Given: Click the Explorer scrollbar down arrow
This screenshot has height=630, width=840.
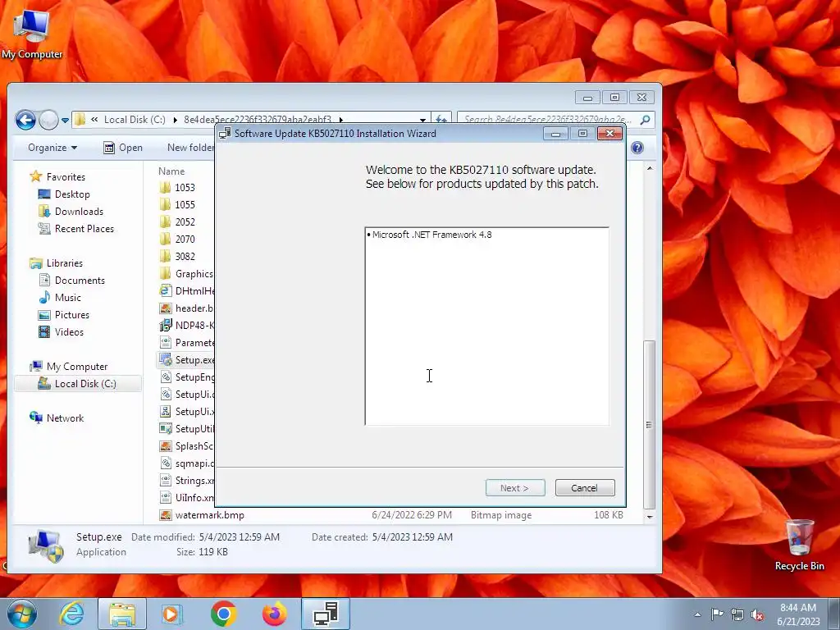Looking at the screenshot, I should (650, 517).
